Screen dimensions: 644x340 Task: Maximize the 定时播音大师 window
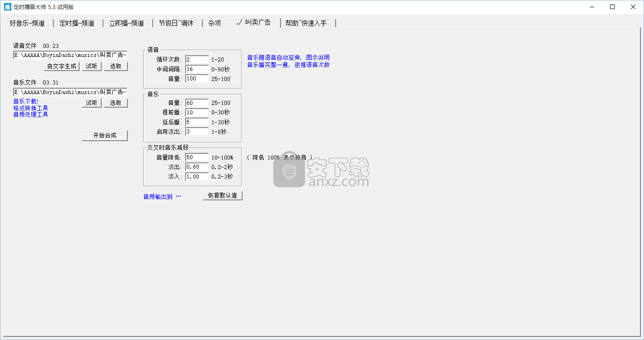(x=612, y=7)
